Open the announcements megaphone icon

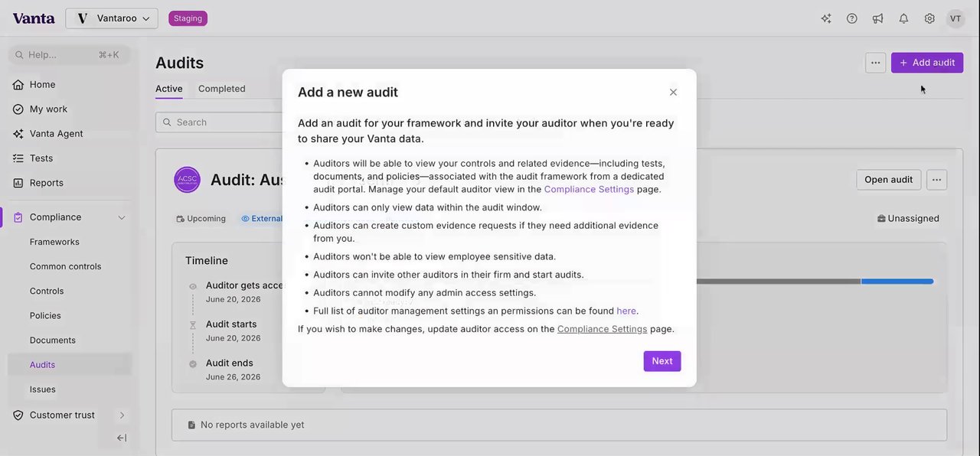click(877, 18)
